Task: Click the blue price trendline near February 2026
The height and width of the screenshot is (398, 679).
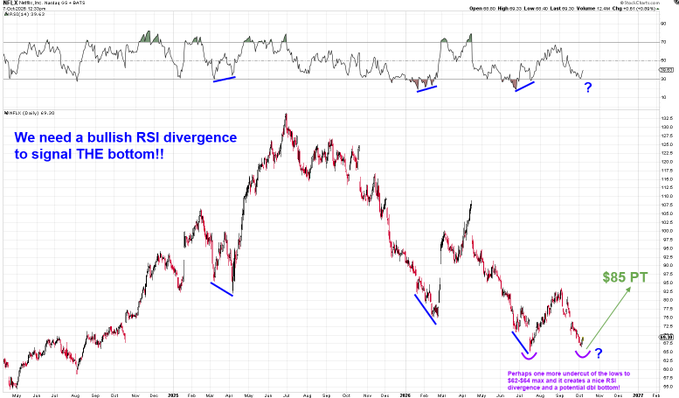Action: pos(425,309)
